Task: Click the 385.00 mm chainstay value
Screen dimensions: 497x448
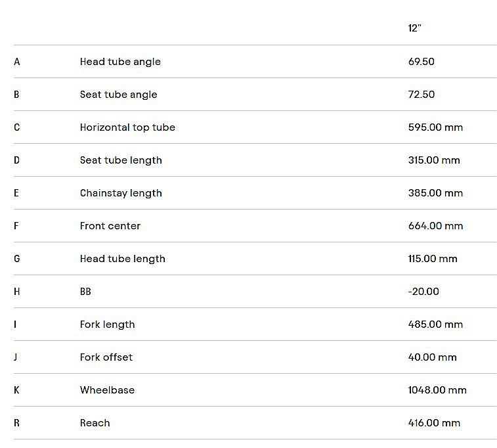Action: [435, 193]
